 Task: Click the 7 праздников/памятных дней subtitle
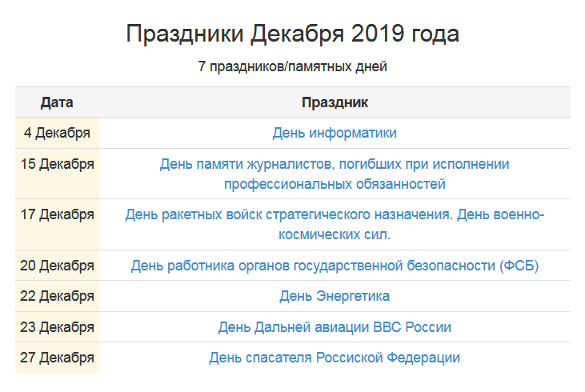293,67
